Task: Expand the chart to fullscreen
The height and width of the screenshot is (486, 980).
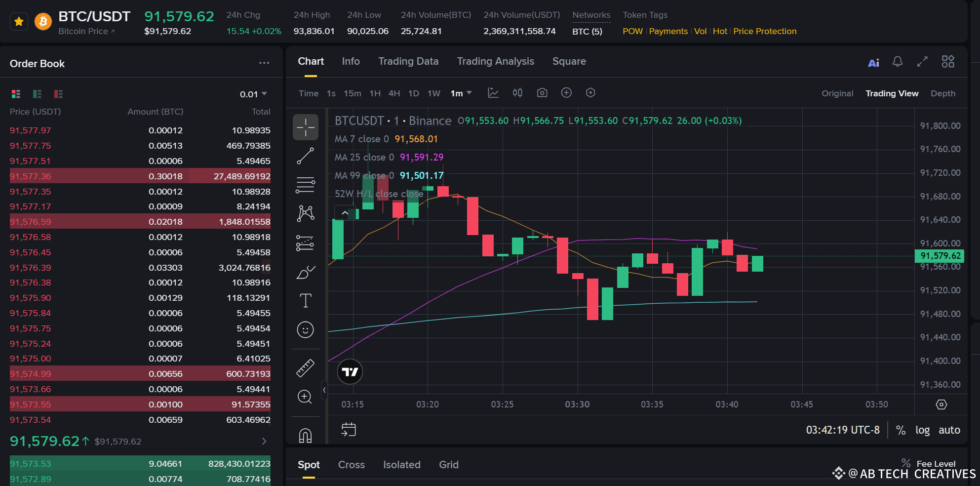Action: (x=922, y=62)
